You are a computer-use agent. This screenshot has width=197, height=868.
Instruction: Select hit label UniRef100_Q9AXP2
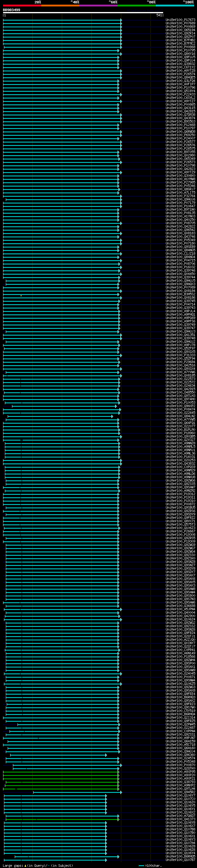[180, 406]
